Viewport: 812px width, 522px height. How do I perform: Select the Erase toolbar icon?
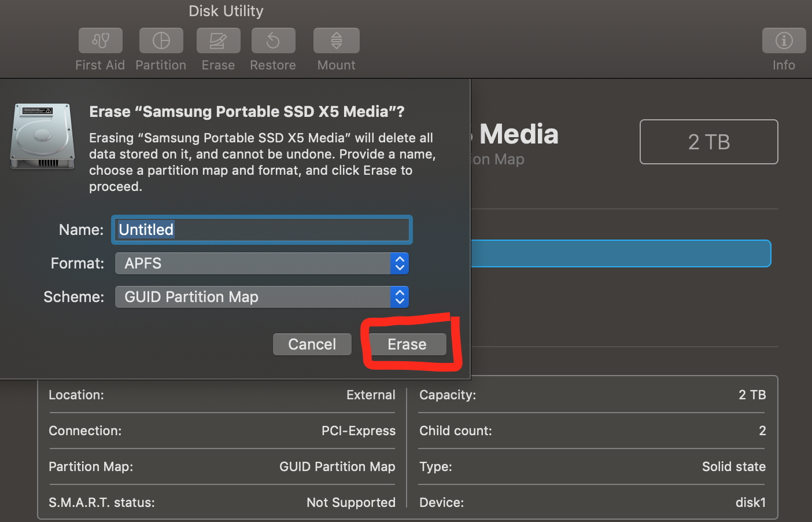tap(219, 41)
